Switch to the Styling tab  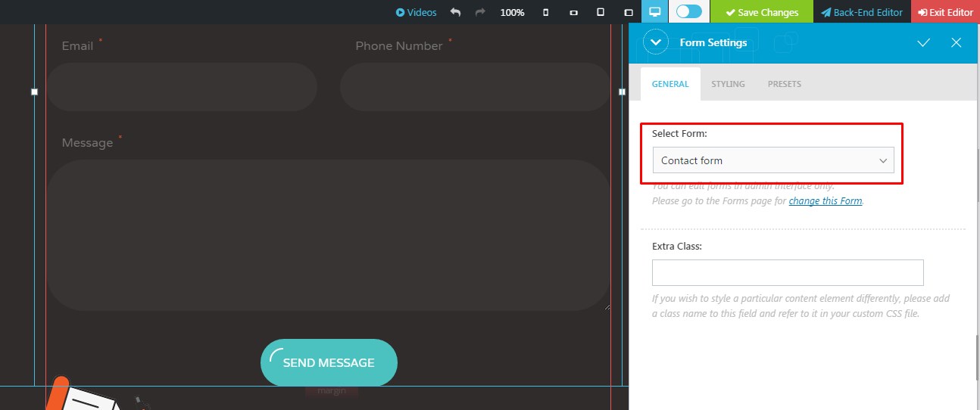[x=728, y=84]
